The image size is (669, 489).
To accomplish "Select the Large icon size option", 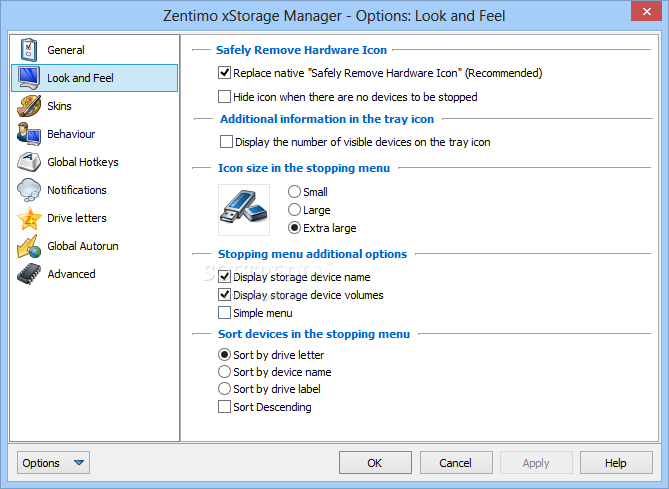I will [294, 210].
